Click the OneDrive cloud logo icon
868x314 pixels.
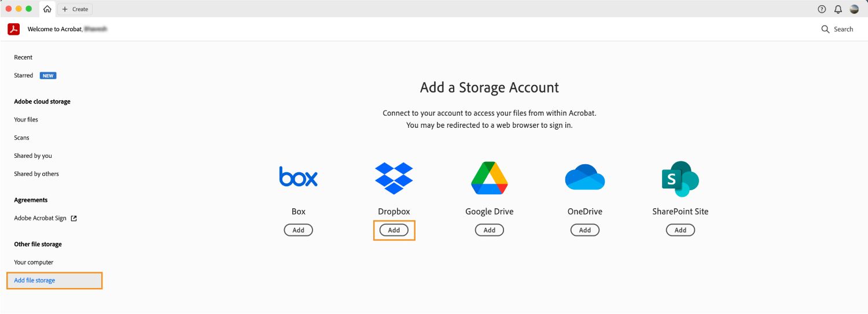coord(585,178)
